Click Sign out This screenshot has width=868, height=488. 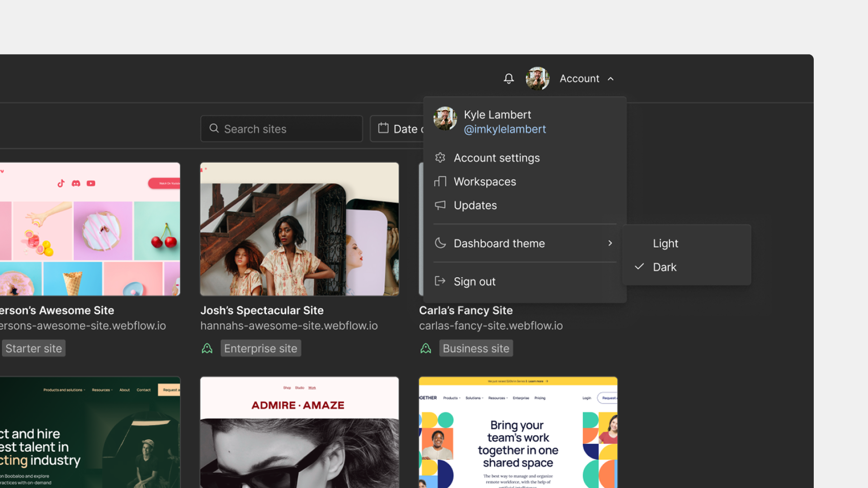click(x=474, y=281)
